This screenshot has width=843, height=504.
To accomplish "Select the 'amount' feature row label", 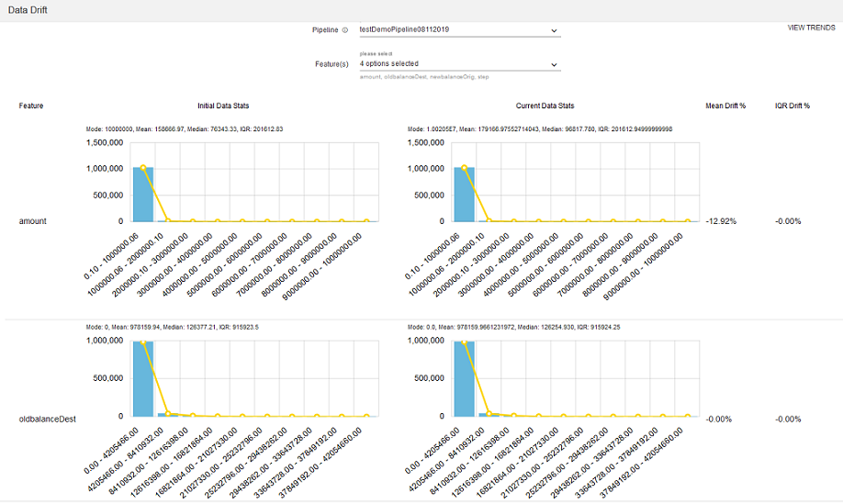I will point(33,221).
